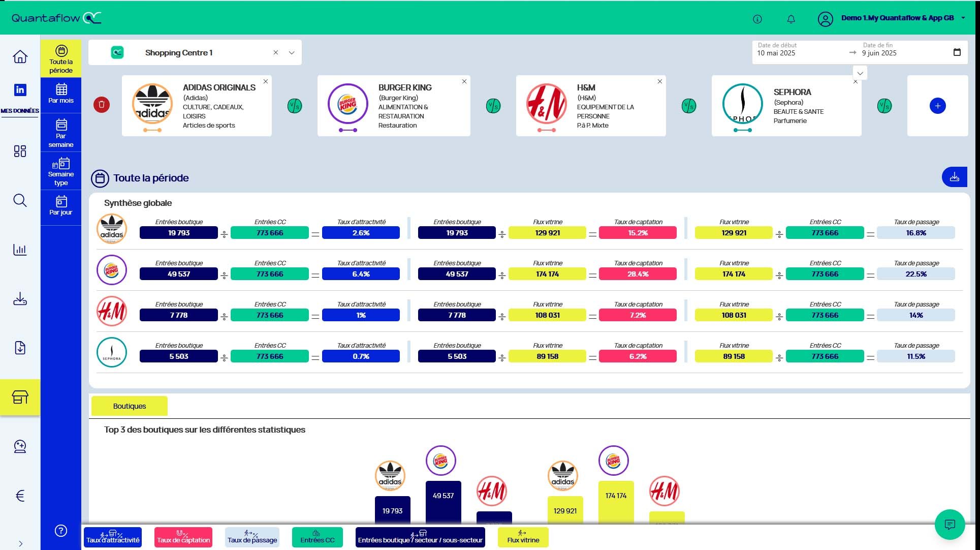Open the calendar date picker icon
The image size is (980, 550).
pos(957,52)
